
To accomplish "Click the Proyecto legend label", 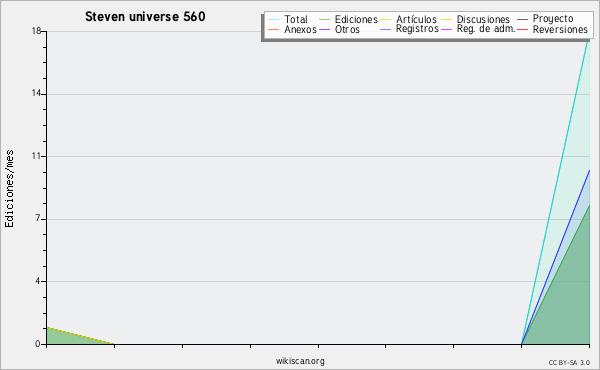I will 553,19.
